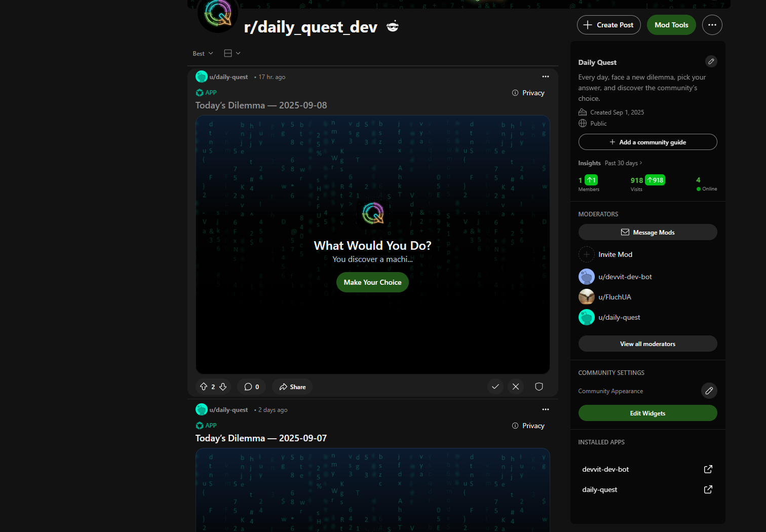Open the Best sort dropdown
This screenshot has width=766, height=532.
(203, 53)
